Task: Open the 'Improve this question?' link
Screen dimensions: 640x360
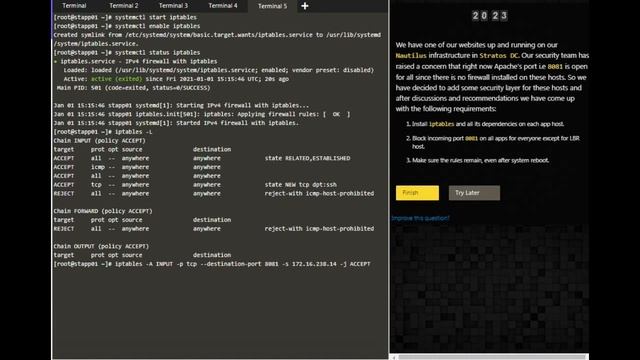Action: point(420,218)
